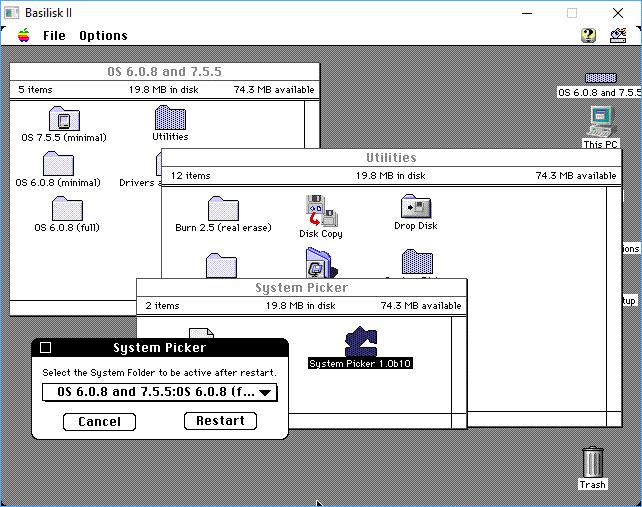Select the plain folder icon below the Burn 2.5 folder
Screen dimensions: 642x507
[221, 265]
